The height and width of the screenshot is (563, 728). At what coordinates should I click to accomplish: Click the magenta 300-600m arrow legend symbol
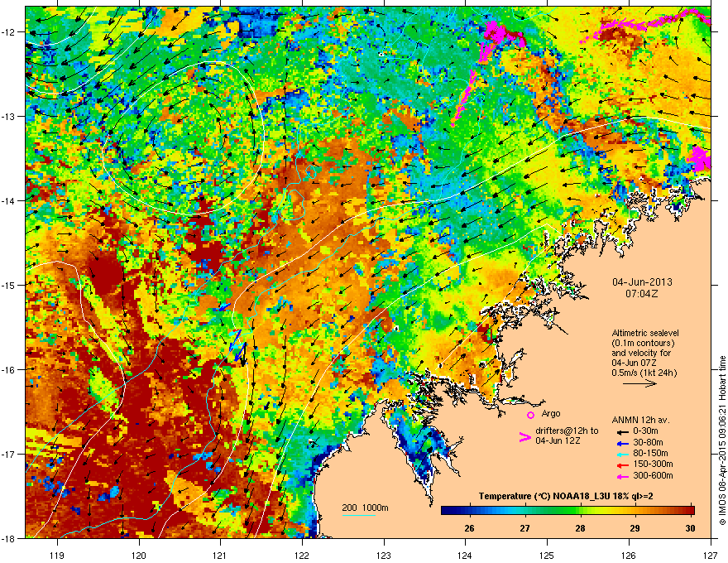click(622, 476)
